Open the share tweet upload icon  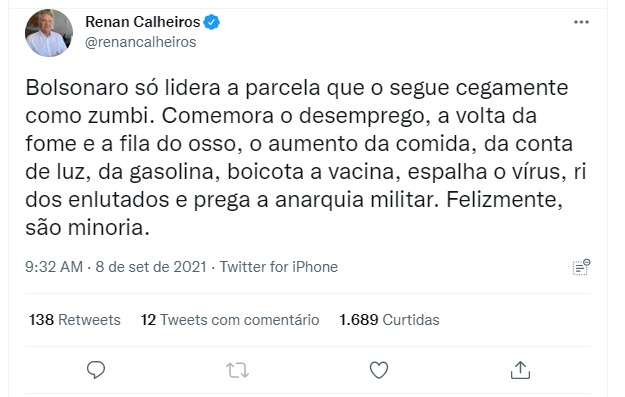pos(520,370)
